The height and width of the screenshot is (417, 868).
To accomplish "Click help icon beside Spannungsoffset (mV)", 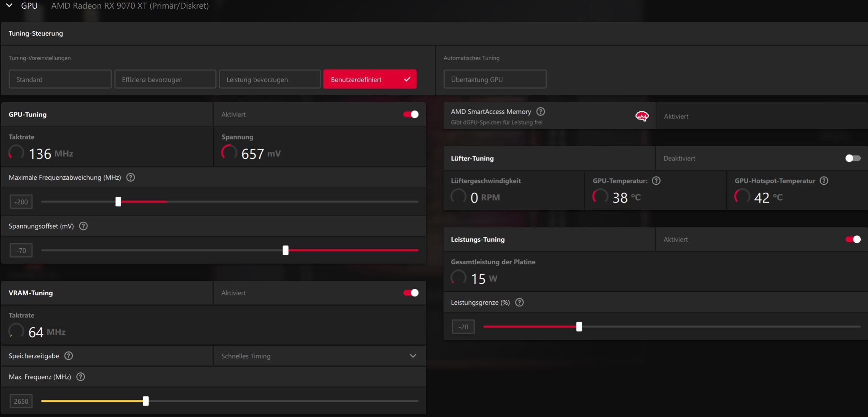I will coord(83,226).
